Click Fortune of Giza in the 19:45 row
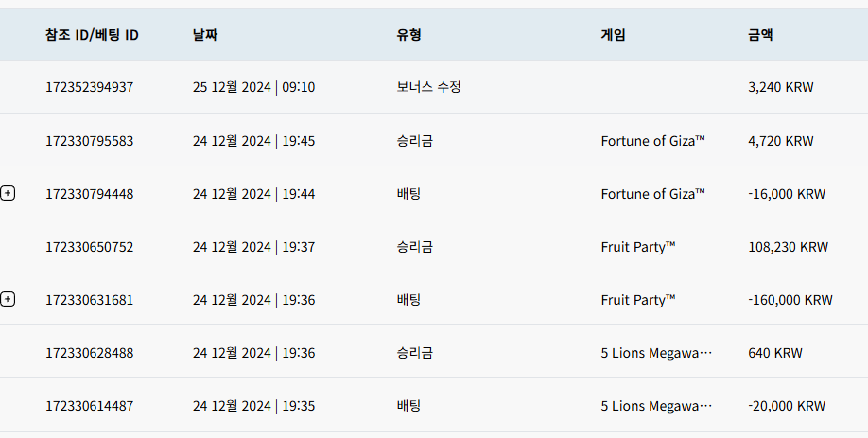The image size is (868, 438). point(652,141)
